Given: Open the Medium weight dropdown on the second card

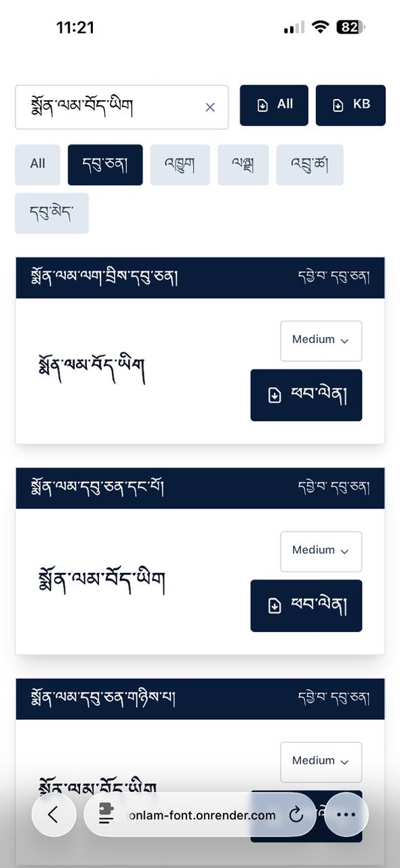Looking at the screenshot, I should click(321, 551).
